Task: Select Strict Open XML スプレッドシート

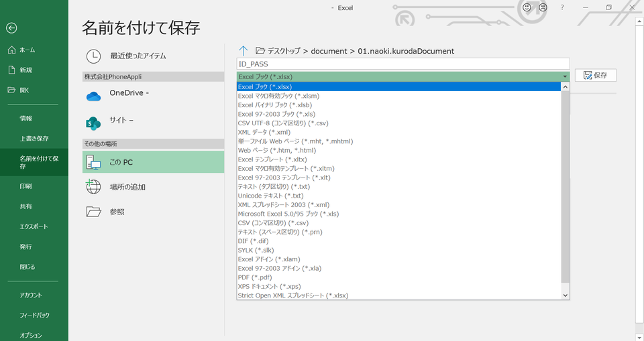Action: pos(398,295)
